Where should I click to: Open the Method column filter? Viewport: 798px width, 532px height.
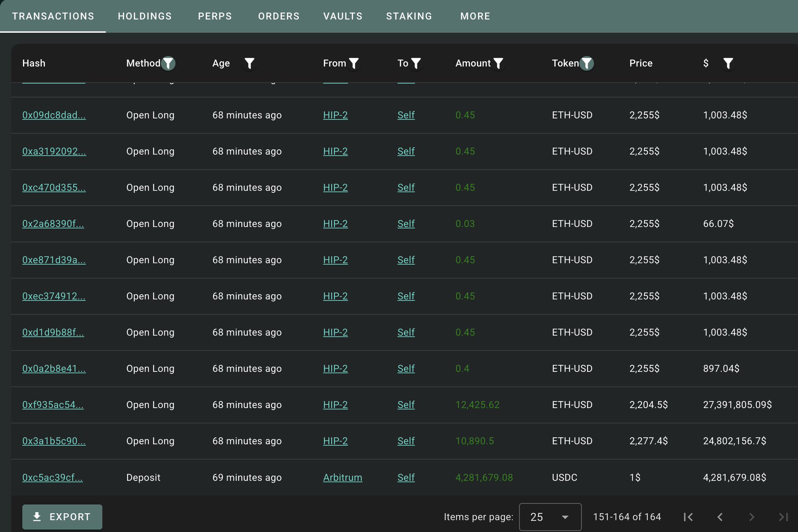coord(168,63)
